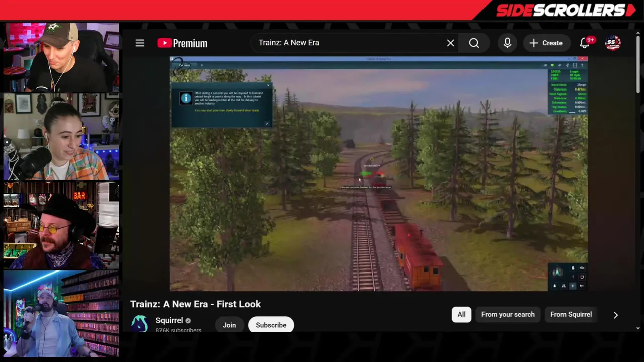Click the video title Trainz: A New Era - First Look
This screenshot has width=644, height=362.
coord(195,304)
